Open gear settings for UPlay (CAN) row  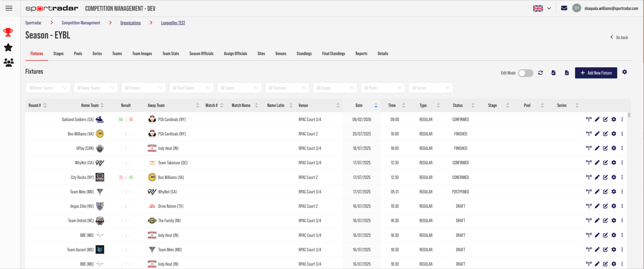pyautogui.click(x=614, y=148)
